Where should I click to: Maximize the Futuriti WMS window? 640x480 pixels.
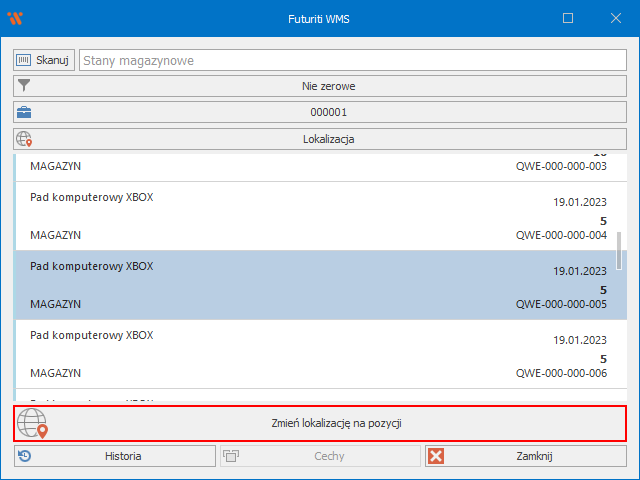tap(568, 18)
